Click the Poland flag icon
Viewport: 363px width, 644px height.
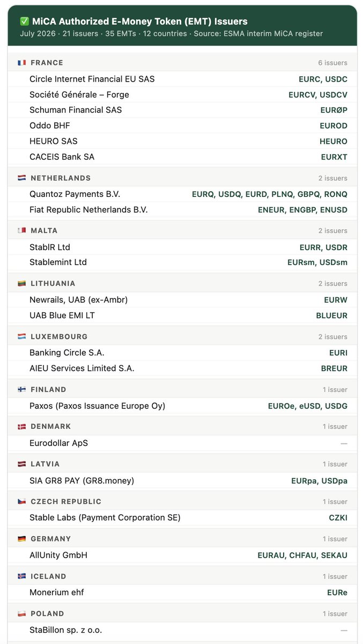click(21, 614)
